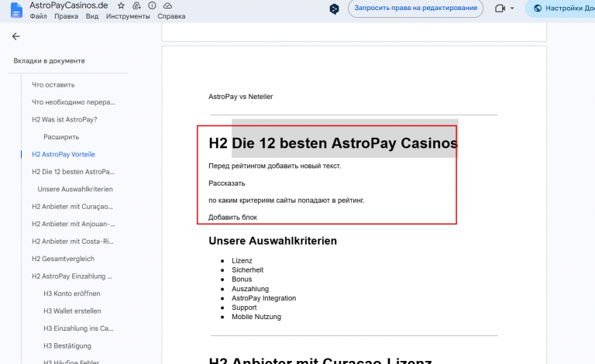Screen dimensions: 595x364
Task: Open the document info icon
Action: pos(152,5)
